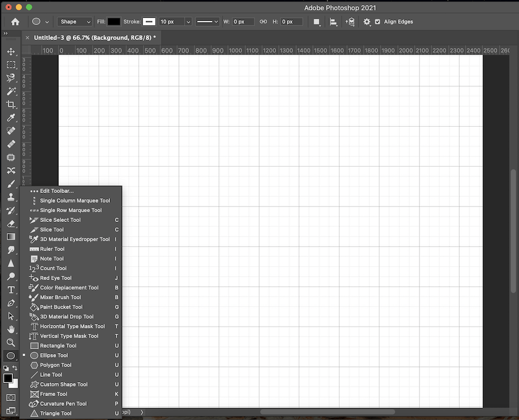
Task: Open the gear path options
Action: pyautogui.click(x=367, y=22)
